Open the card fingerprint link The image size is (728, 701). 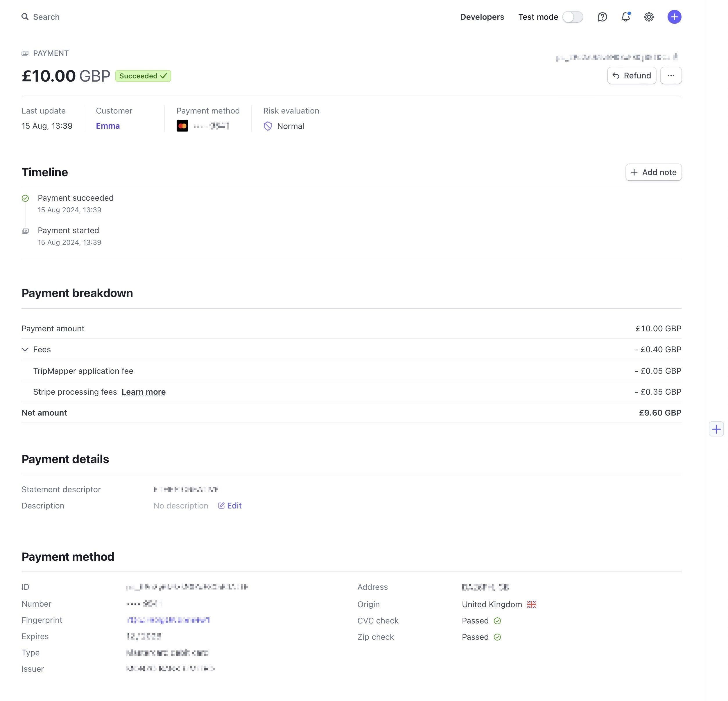tap(168, 620)
